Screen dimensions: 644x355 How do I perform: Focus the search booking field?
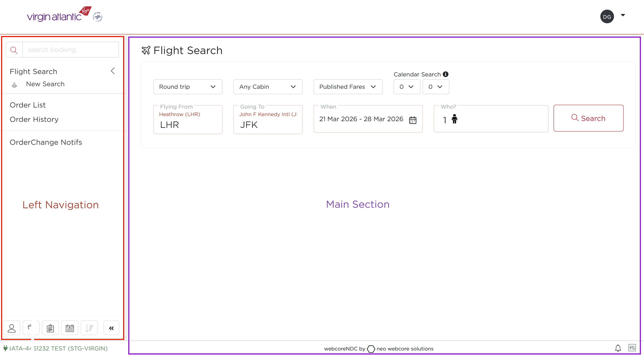coord(71,50)
